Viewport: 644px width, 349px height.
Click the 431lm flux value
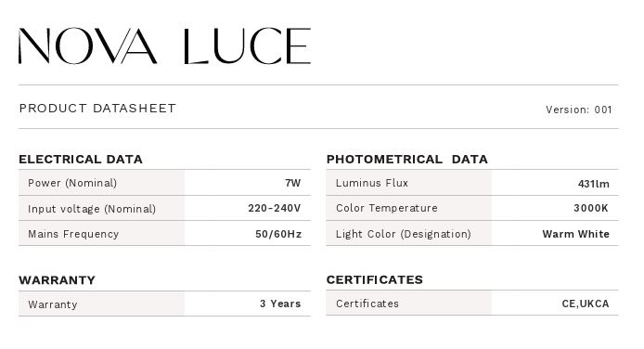pos(594,184)
